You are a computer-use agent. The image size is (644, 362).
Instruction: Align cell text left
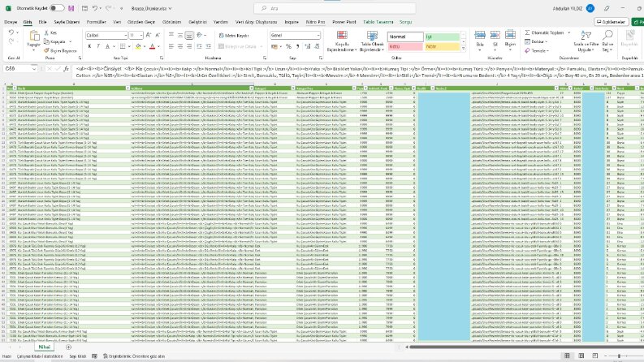(x=171, y=46)
